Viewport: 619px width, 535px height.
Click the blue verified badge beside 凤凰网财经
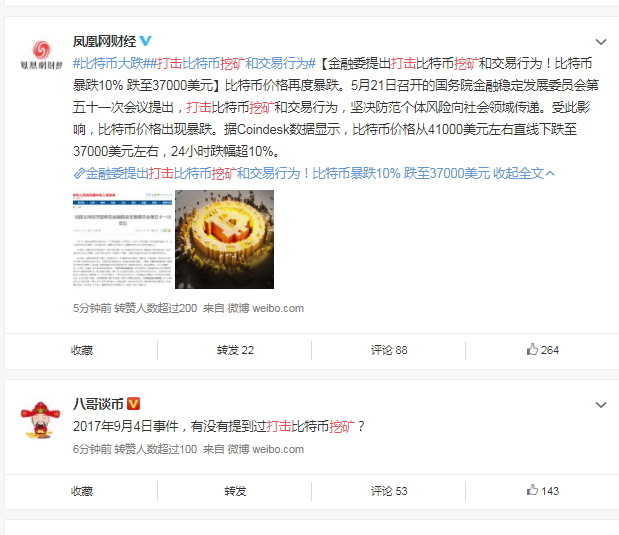pyautogui.click(x=146, y=41)
